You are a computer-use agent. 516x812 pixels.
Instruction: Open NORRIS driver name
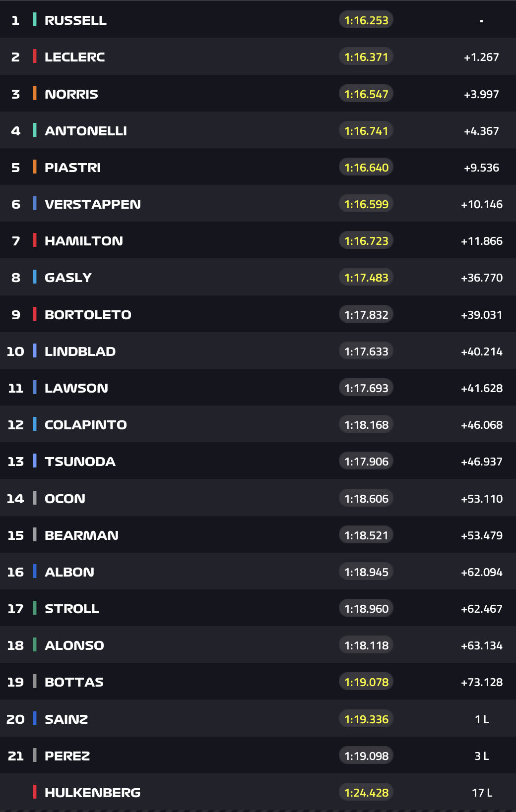71,94
